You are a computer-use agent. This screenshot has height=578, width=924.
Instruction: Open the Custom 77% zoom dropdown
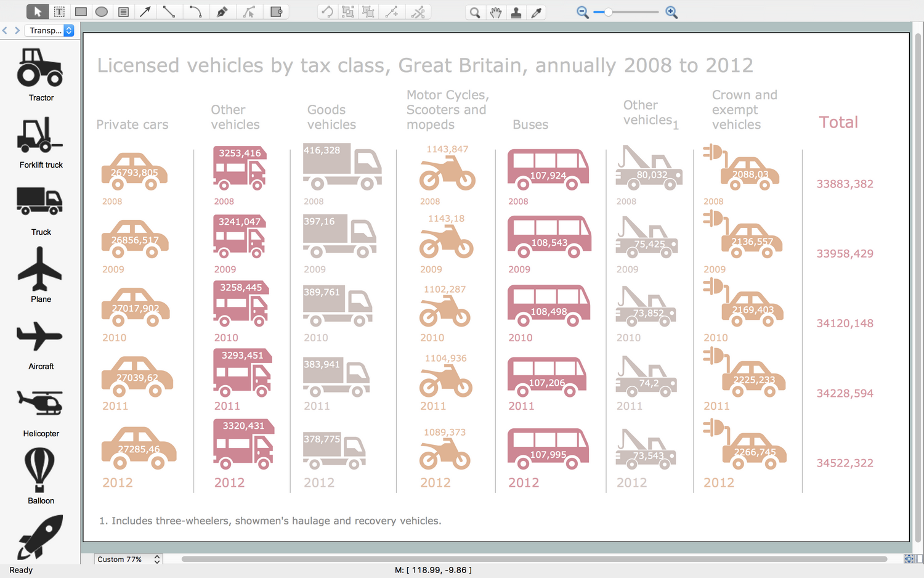click(x=128, y=559)
